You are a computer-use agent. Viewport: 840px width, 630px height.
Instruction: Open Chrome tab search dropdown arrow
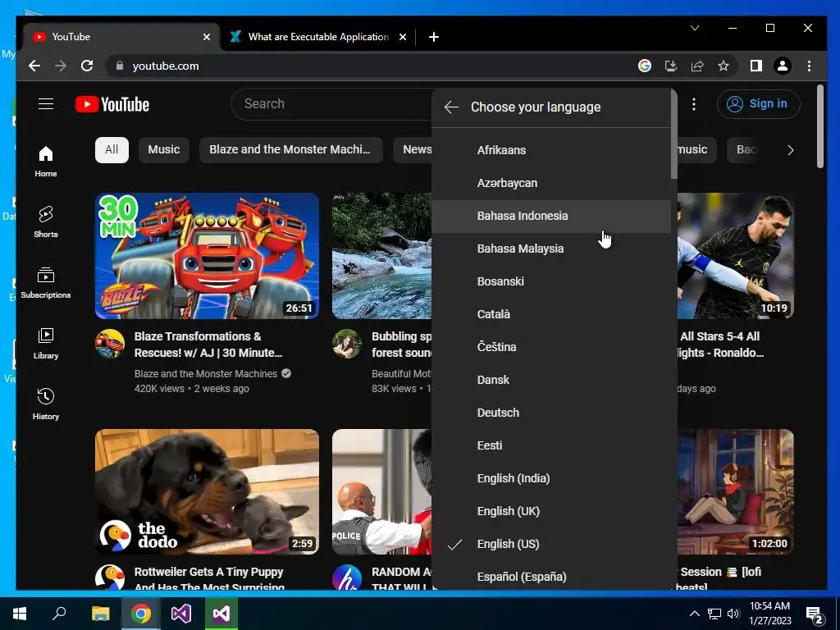coord(695,28)
